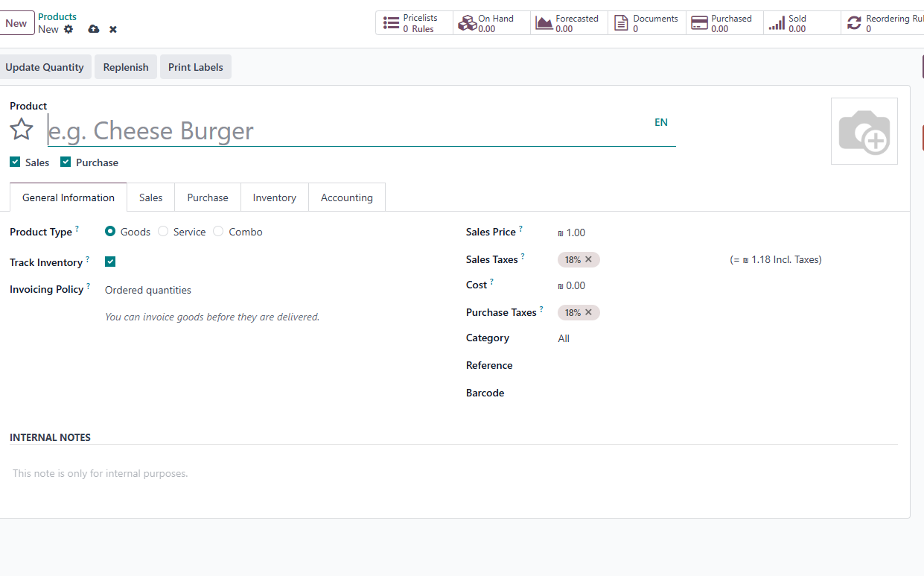Uncheck the Sales checkbox
Viewport: 924px width, 576px height.
point(16,162)
